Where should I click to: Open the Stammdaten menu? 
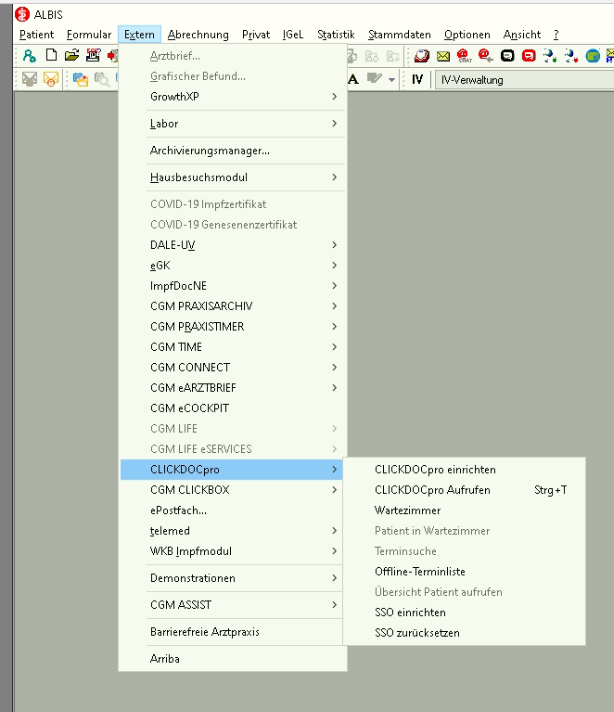(x=399, y=35)
